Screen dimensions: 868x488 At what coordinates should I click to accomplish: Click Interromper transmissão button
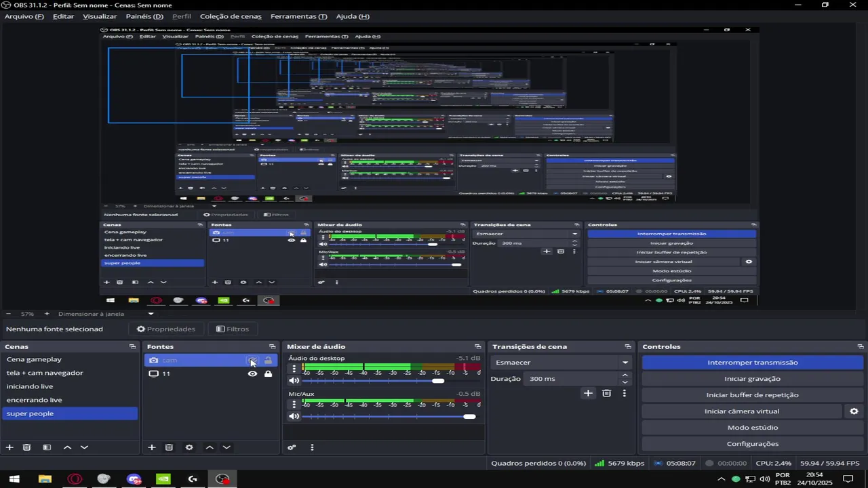tap(752, 363)
